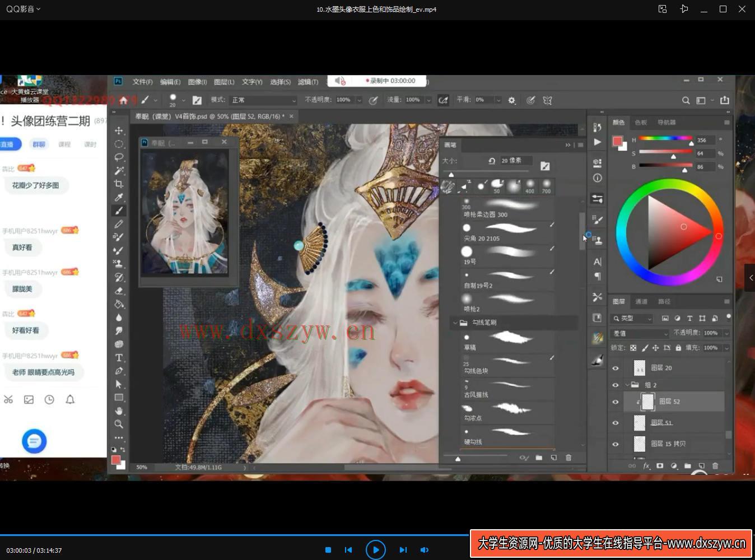Select the Pencil tool below the brush
Image resolution: width=755 pixels, height=560 pixels.
pyautogui.click(x=119, y=224)
